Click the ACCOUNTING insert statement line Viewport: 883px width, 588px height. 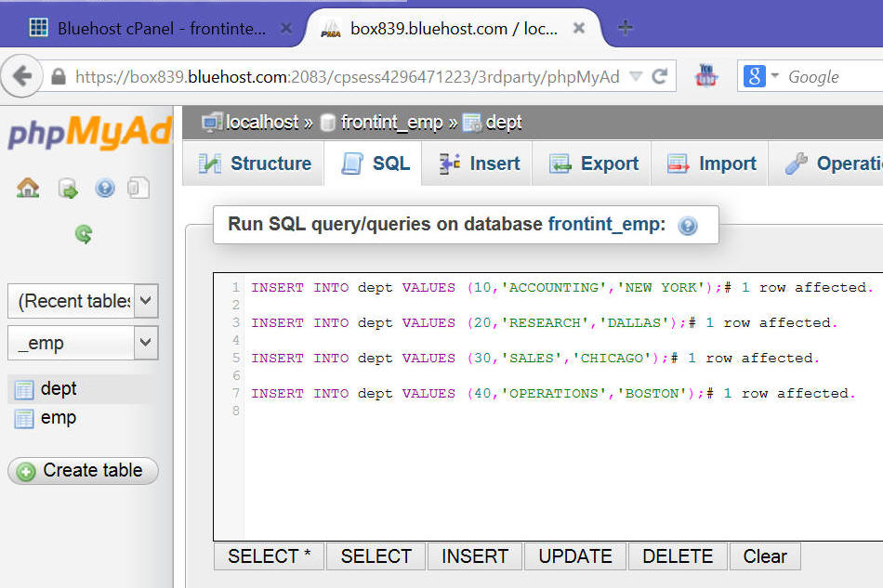(x=561, y=288)
